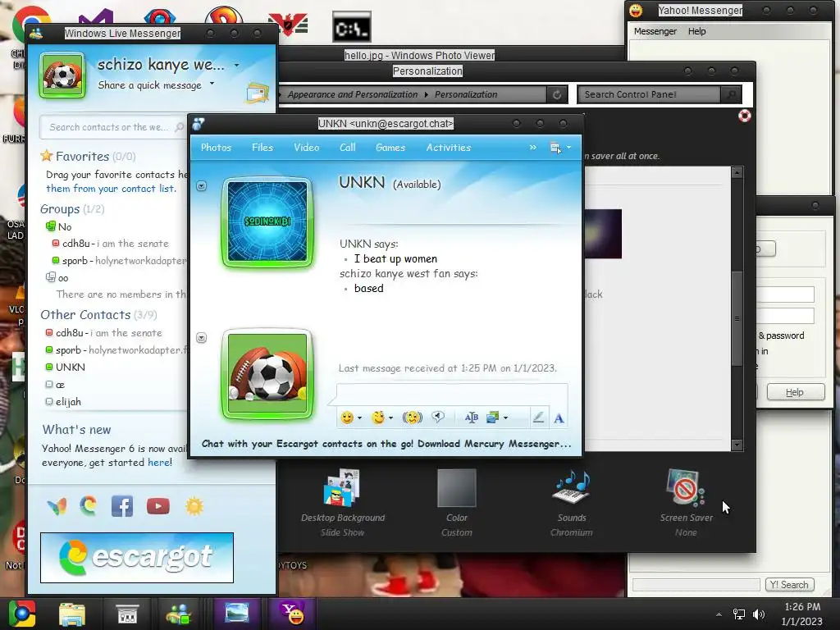840x630 pixels.
Task: Switch to text input mode "A" icon
Action: pyautogui.click(x=559, y=418)
